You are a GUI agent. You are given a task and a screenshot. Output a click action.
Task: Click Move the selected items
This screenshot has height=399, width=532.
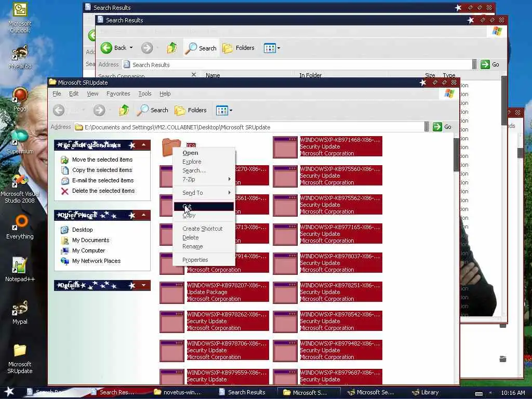click(102, 159)
